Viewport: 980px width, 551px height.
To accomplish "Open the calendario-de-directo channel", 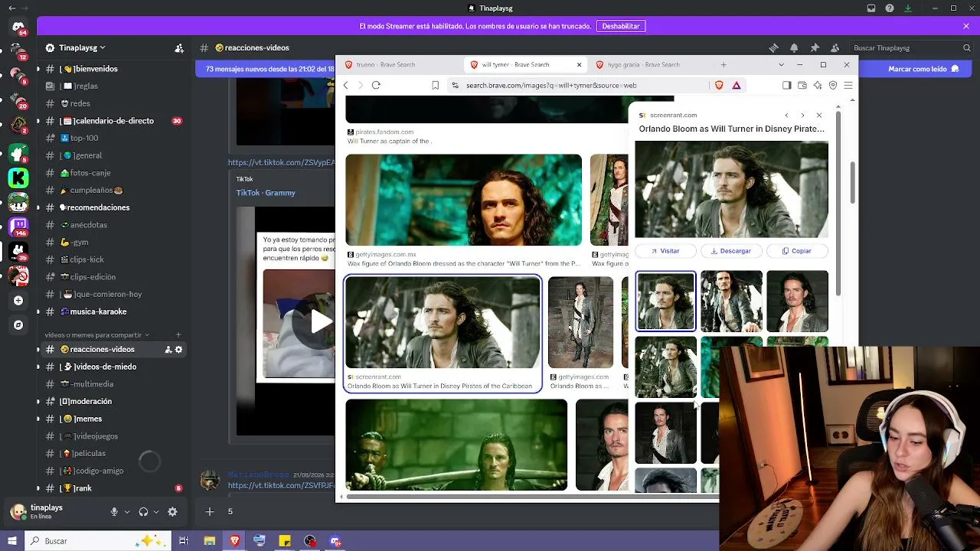I will (x=111, y=121).
